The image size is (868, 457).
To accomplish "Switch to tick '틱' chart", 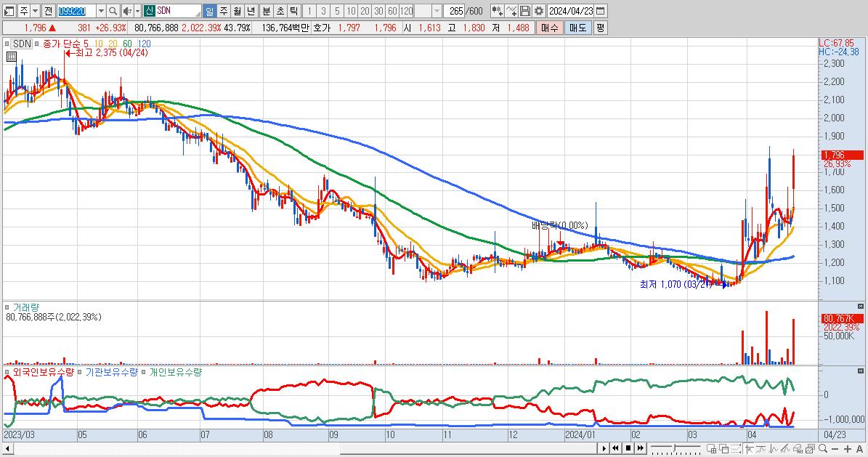I will (294, 10).
